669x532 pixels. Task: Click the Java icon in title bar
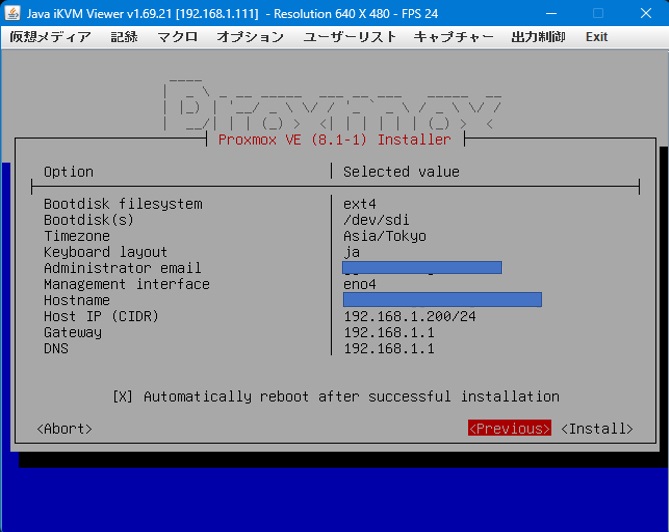(x=12, y=13)
